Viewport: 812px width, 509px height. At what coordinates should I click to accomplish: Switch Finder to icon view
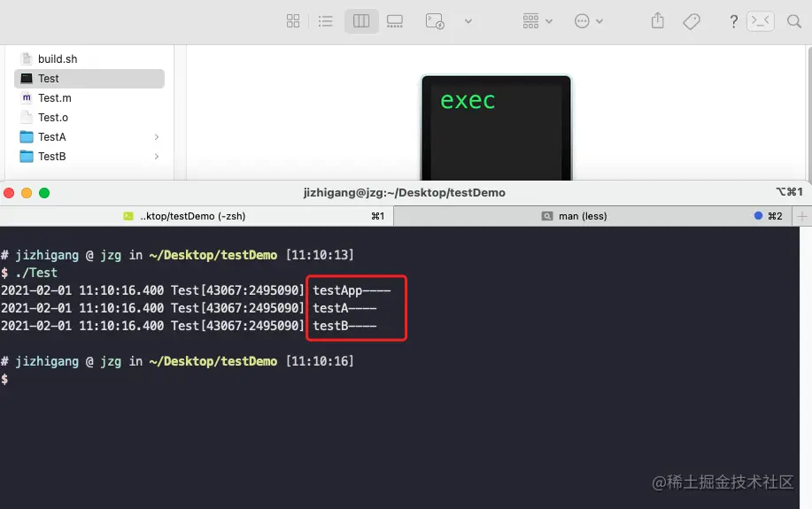(293, 21)
